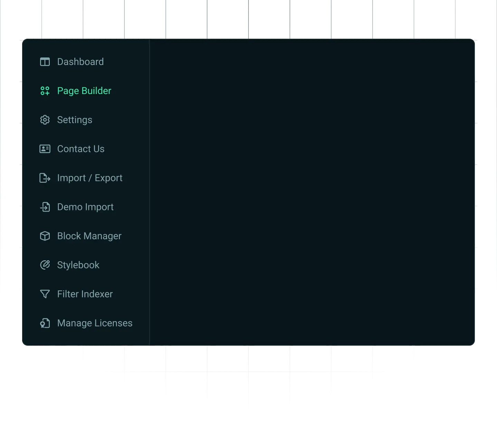Choose Block Manager in the sidebar

click(89, 236)
